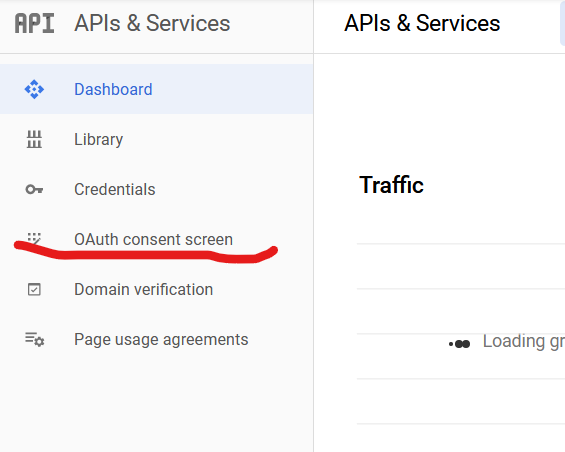Open Page usage agreements in sidebar
Viewport: 565px width, 452px height.
(156, 340)
